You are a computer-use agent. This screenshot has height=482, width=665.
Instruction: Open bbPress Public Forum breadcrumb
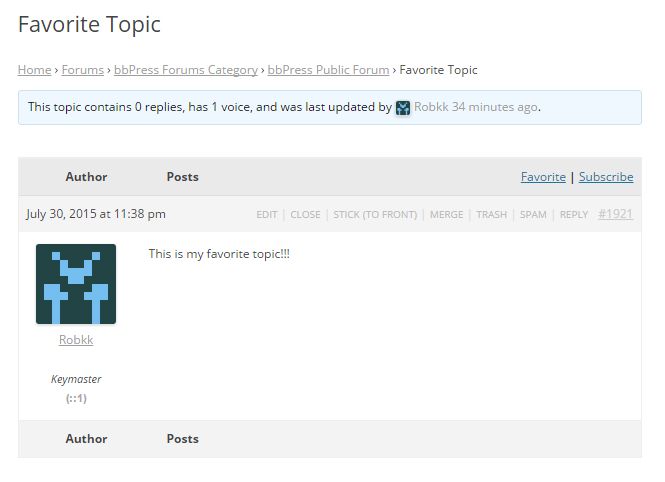coord(328,70)
